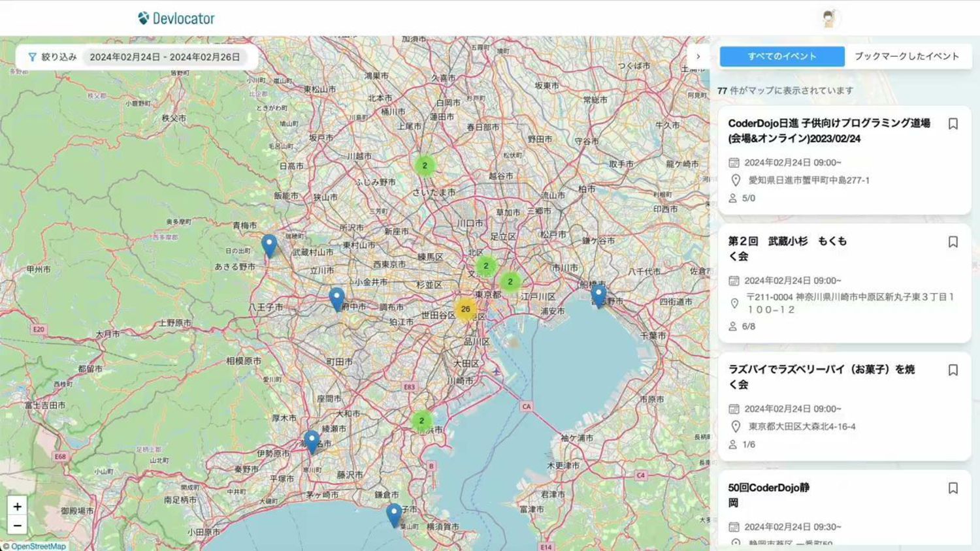Click the yellow cluster marker showing 26
980x551 pixels.
[465, 309]
